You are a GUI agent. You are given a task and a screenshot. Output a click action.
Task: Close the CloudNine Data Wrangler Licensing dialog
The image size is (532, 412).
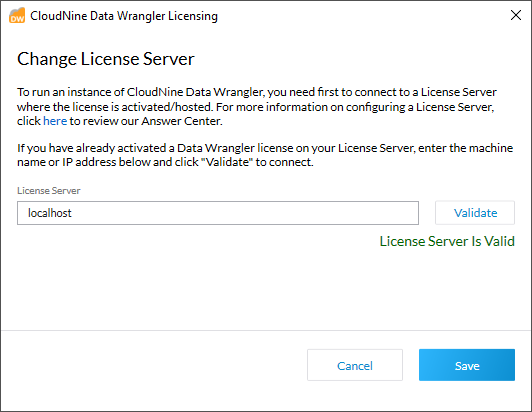point(516,15)
